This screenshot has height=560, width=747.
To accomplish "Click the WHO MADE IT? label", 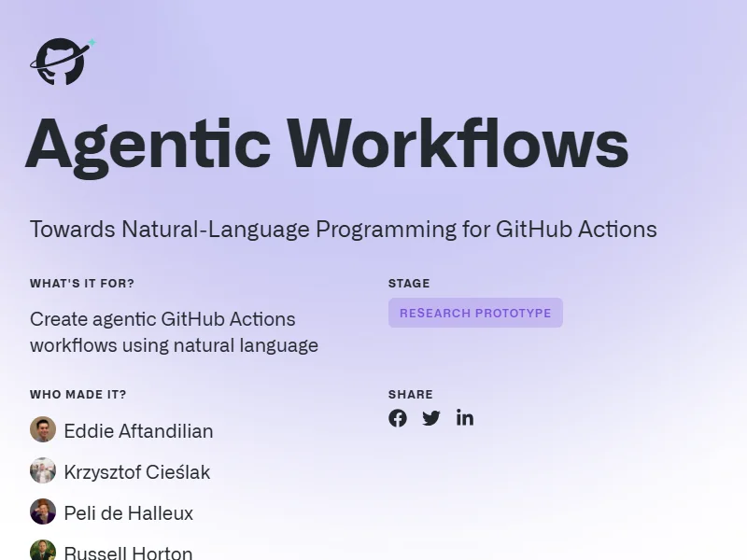I will [78, 395].
